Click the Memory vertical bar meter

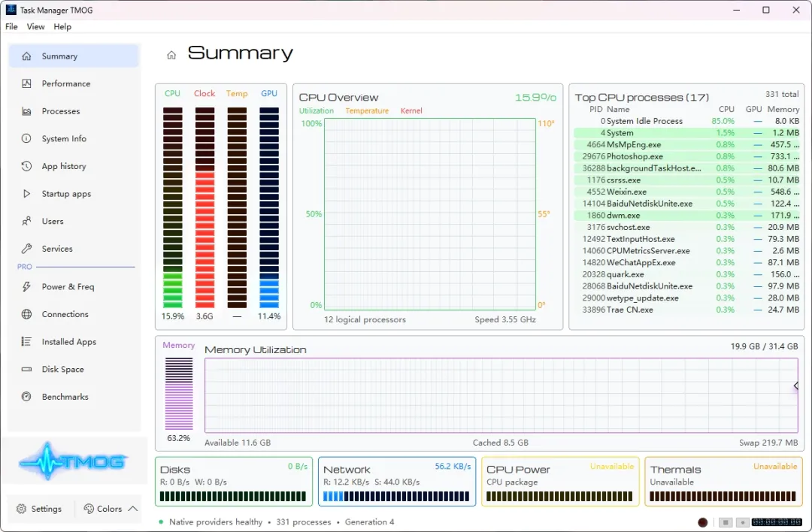click(179, 393)
